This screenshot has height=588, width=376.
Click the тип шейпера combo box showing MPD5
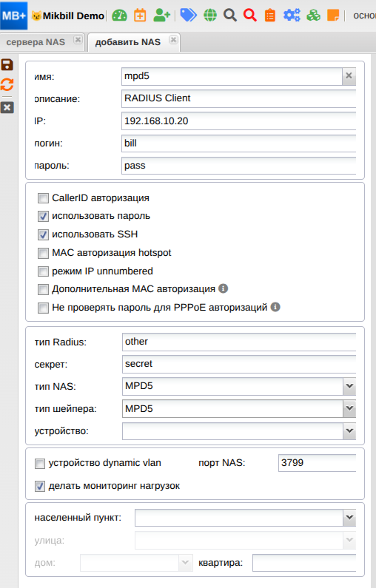(x=232, y=408)
